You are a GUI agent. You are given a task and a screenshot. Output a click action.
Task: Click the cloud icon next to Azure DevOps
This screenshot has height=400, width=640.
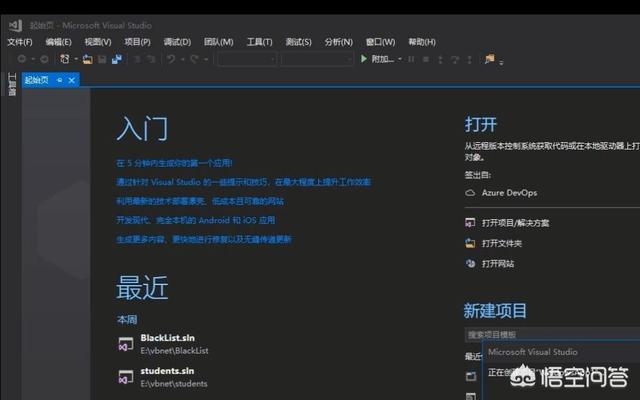tap(471, 193)
